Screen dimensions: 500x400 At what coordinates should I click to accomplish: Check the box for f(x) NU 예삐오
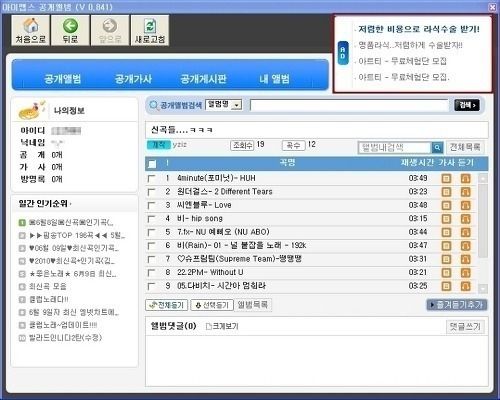pyautogui.click(x=151, y=232)
